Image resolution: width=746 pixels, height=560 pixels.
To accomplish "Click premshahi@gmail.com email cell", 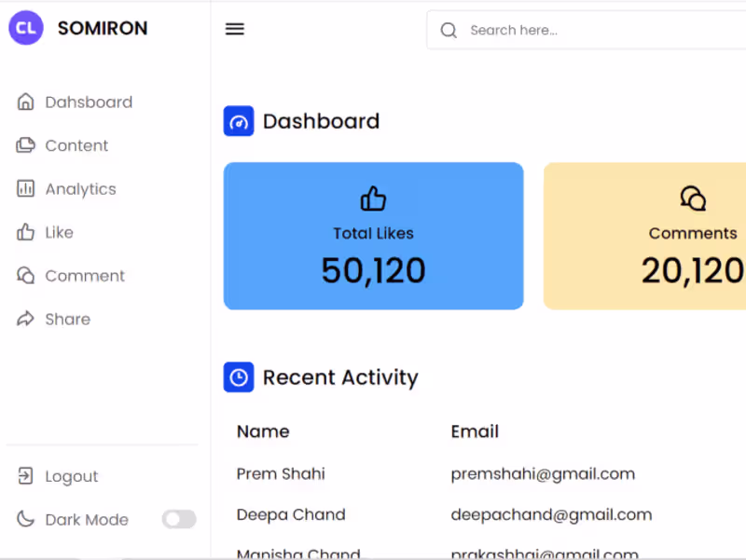I will (543, 474).
